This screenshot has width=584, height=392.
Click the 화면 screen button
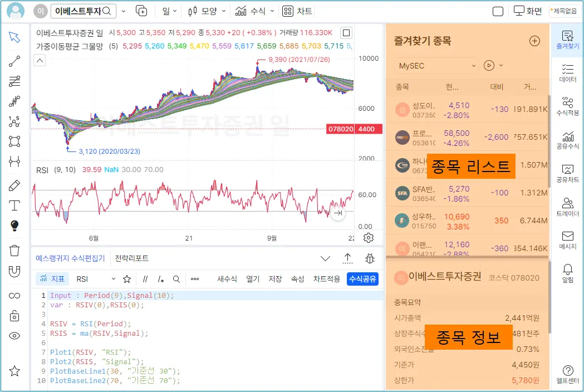tap(528, 11)
